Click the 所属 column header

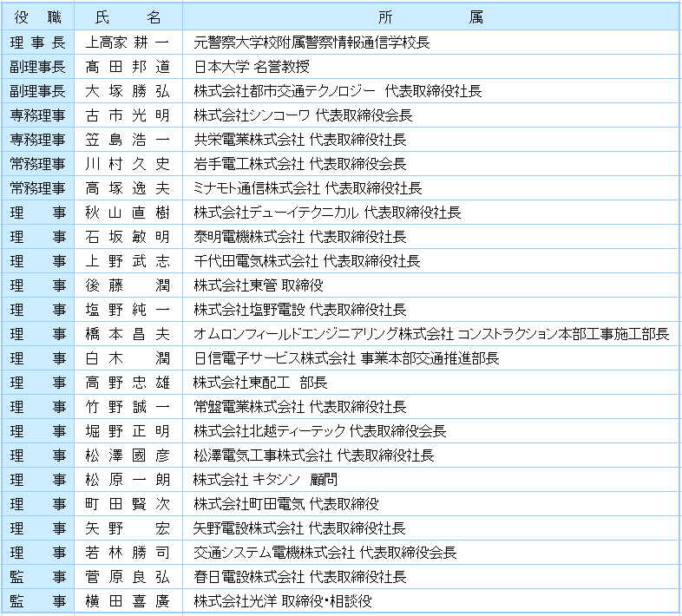pyautogui.click(x=431, y=16)
